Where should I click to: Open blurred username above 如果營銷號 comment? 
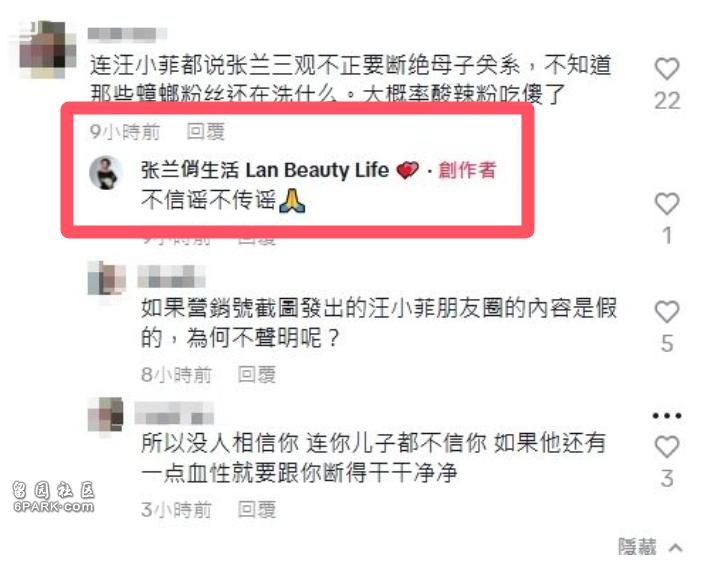point(171,276)
